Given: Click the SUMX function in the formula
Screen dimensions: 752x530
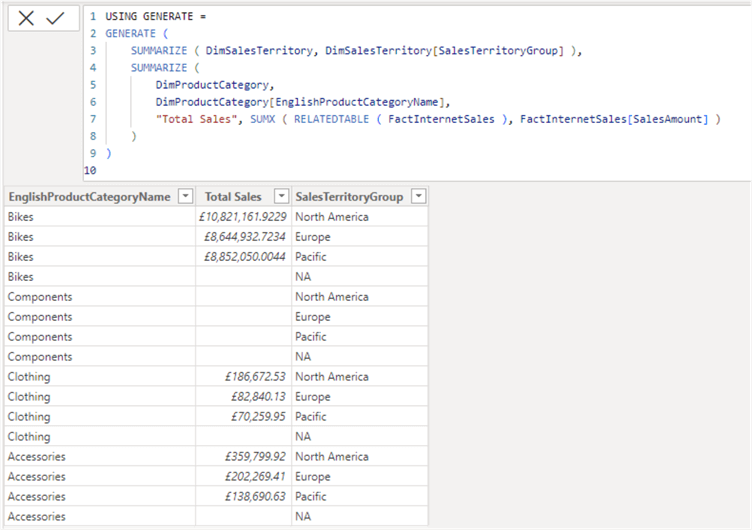Looking at the screenshot, I should [x=263, y=119].
